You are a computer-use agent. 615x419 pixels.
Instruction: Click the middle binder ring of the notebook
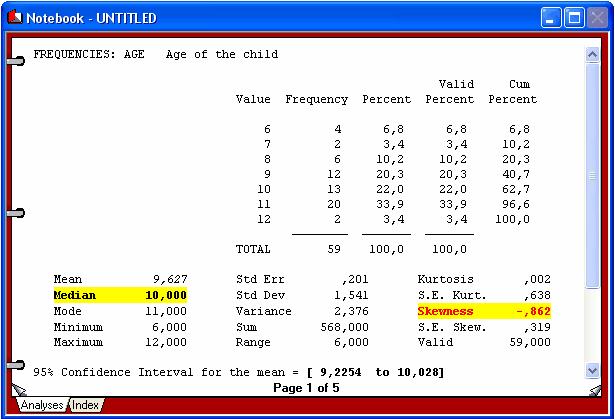point(15,213)
